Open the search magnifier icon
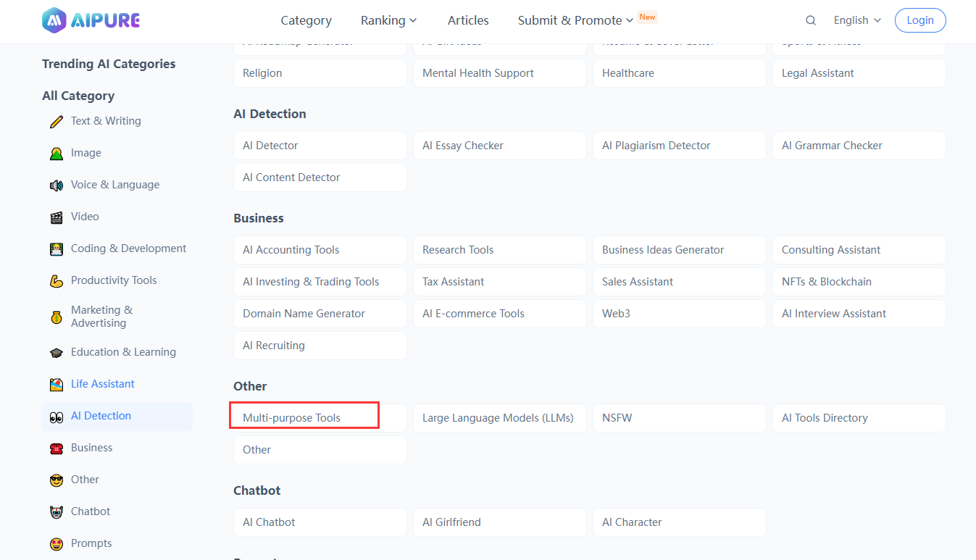The width and height of the screenshot is (976, 560). click(x=811, y=20)
